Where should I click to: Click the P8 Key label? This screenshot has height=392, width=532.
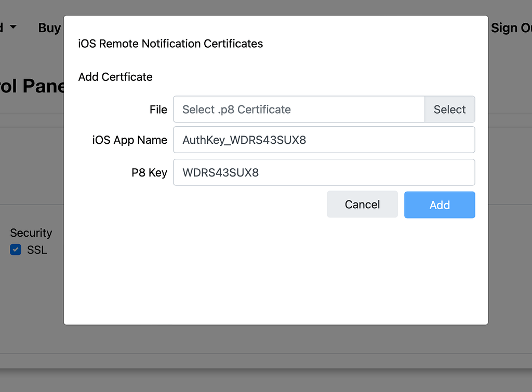[x=149, y=172]
